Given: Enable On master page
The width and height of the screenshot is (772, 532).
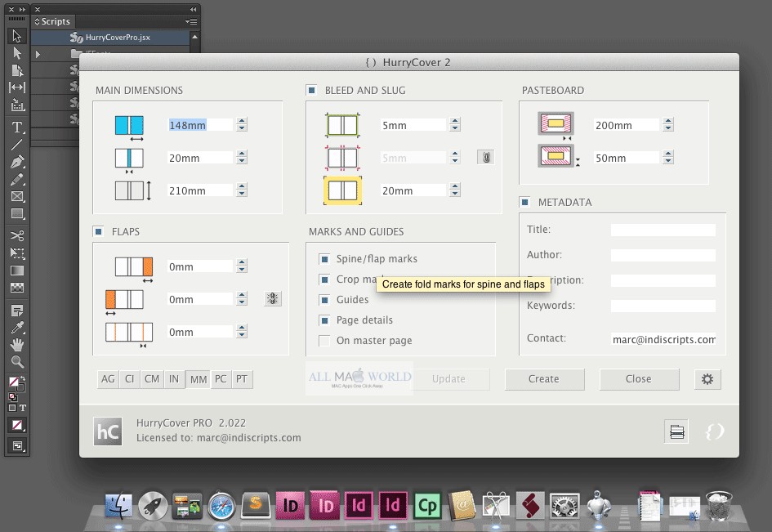Looking at the screenshot, I should (324, 341).
